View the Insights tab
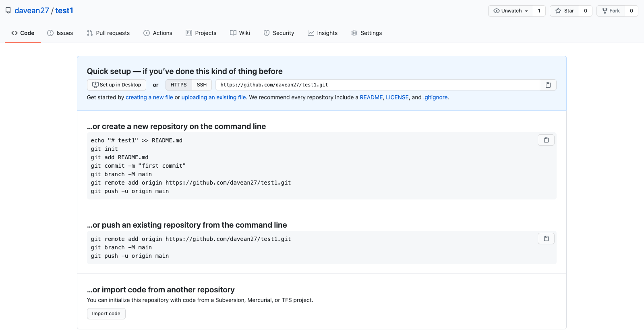Screen dimensions: 644x335 pyautogui.click(x=322, y=33)
